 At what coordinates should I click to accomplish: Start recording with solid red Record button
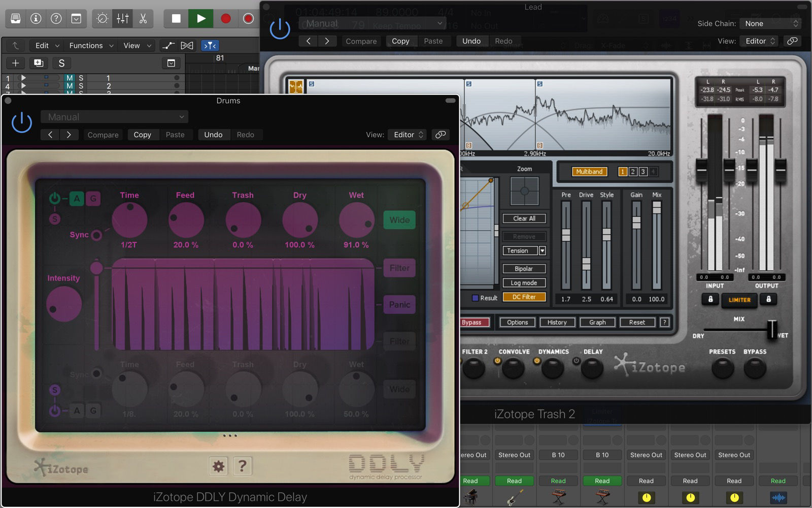[x=226, y=19]
